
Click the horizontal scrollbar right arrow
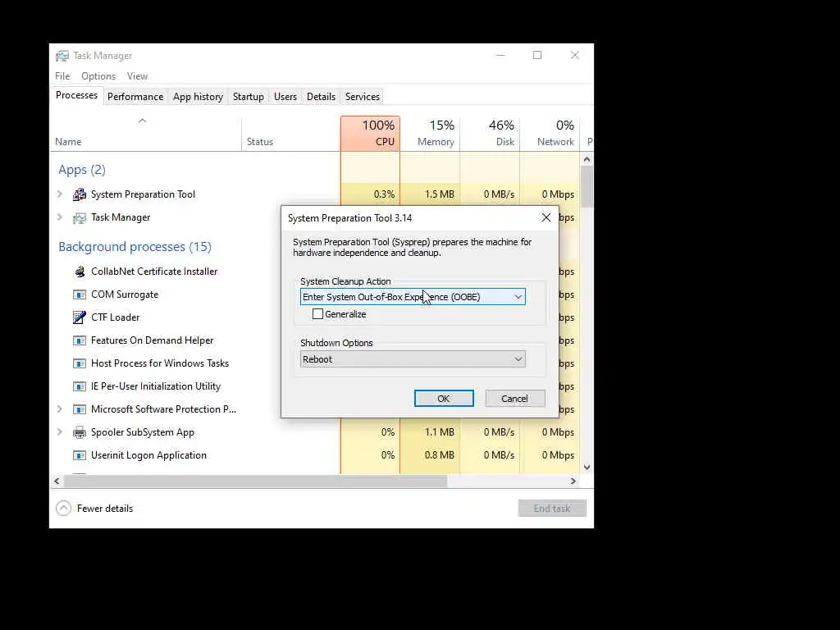[573, 481]
